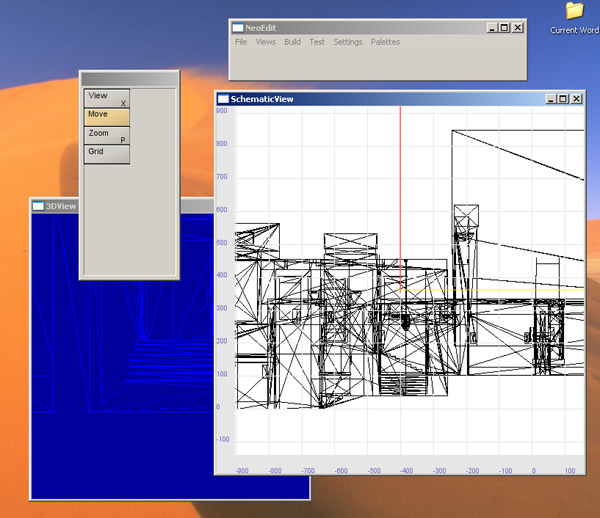Open the Current Word folder on desktop
This screenshot has width=600, height=518.
[x=574, y=18]
